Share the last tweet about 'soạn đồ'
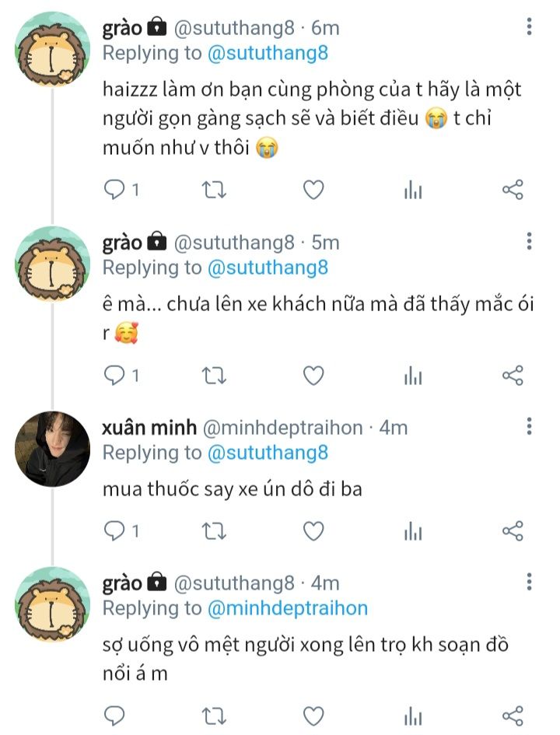 (x=513, y=715)
